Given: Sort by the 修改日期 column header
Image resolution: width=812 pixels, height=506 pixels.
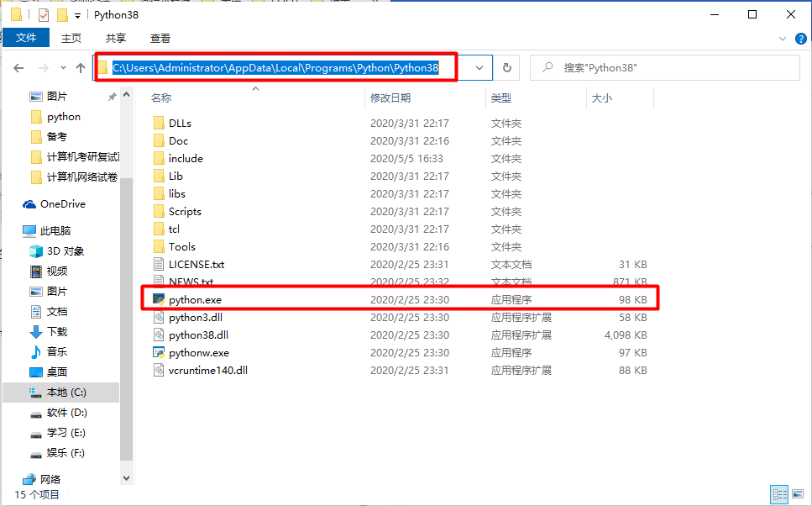Looking at the screenshot, I should click(x=390, y=98).
